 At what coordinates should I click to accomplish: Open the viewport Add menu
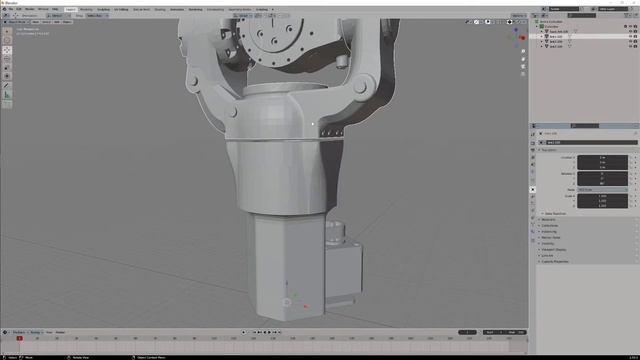(x=57, y=22)
